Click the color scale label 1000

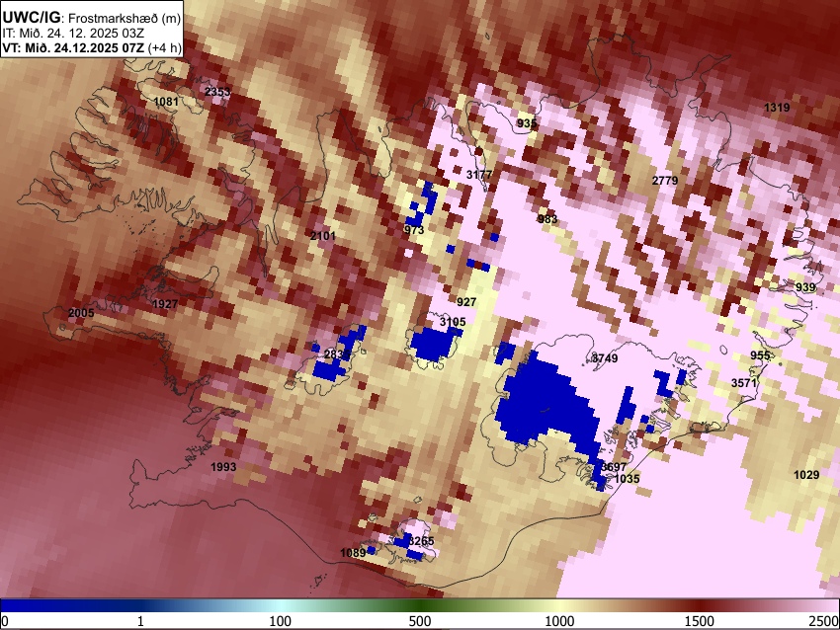559,621
